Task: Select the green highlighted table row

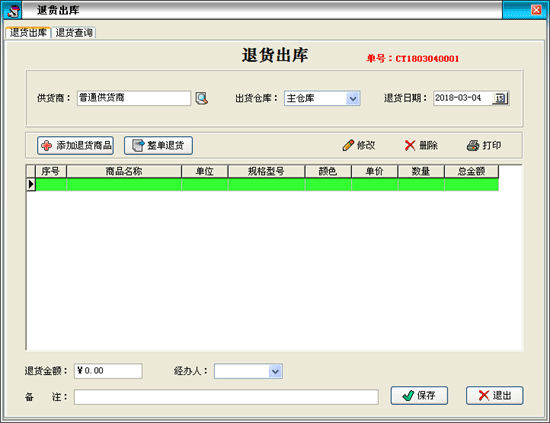Action: (x=267, y=184)
